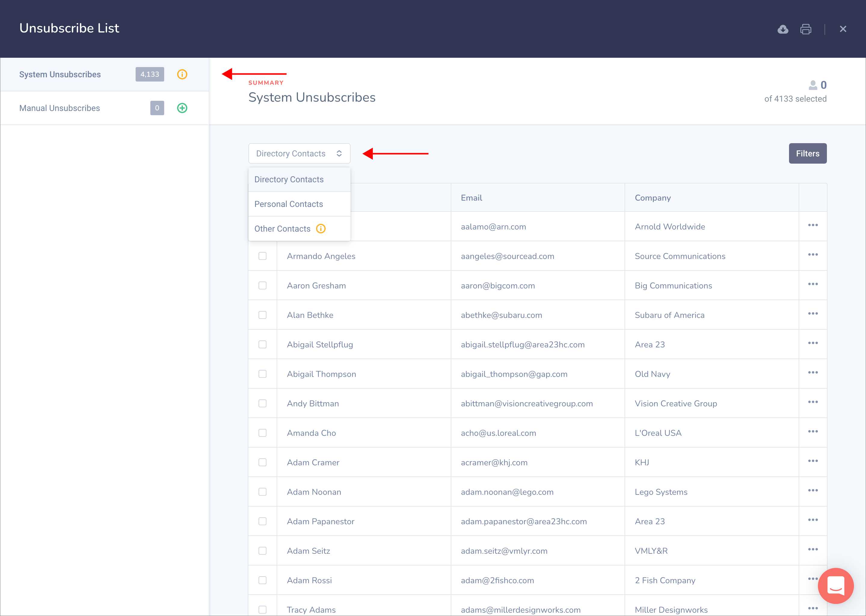Click info icon next to Other Contacts
866x616 pixels.
321,229
